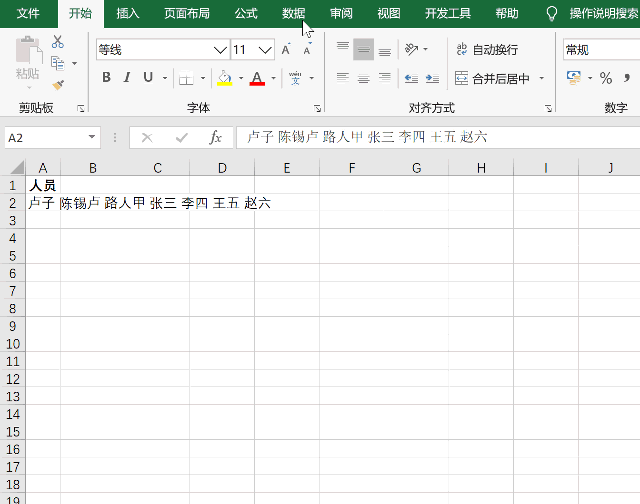Open font settings dialog launcher

point(317,108)
